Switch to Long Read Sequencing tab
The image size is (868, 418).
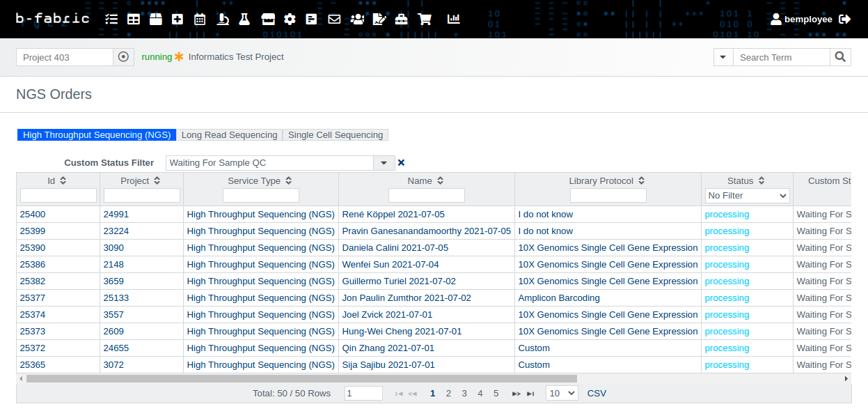pos(229,135)
